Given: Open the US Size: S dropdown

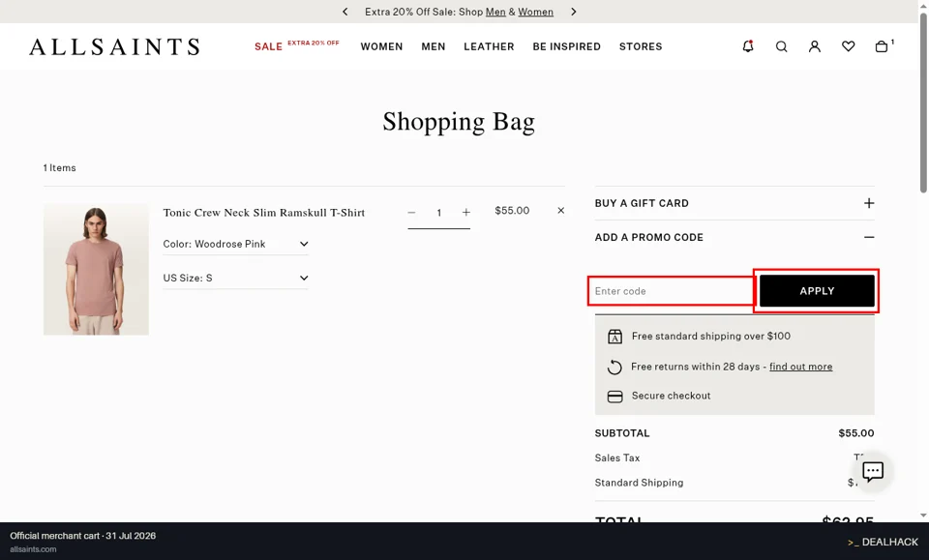Looking at the screenshot, I should pos(236,278).
